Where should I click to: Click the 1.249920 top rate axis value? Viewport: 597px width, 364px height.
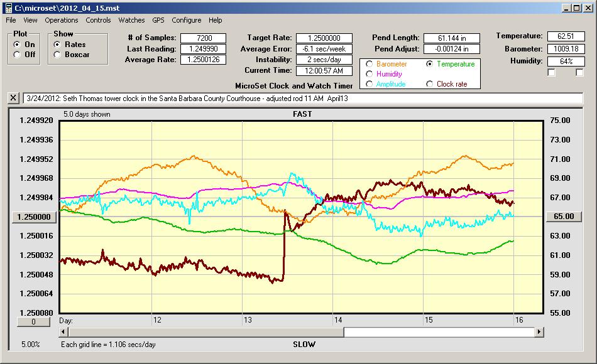36,120
